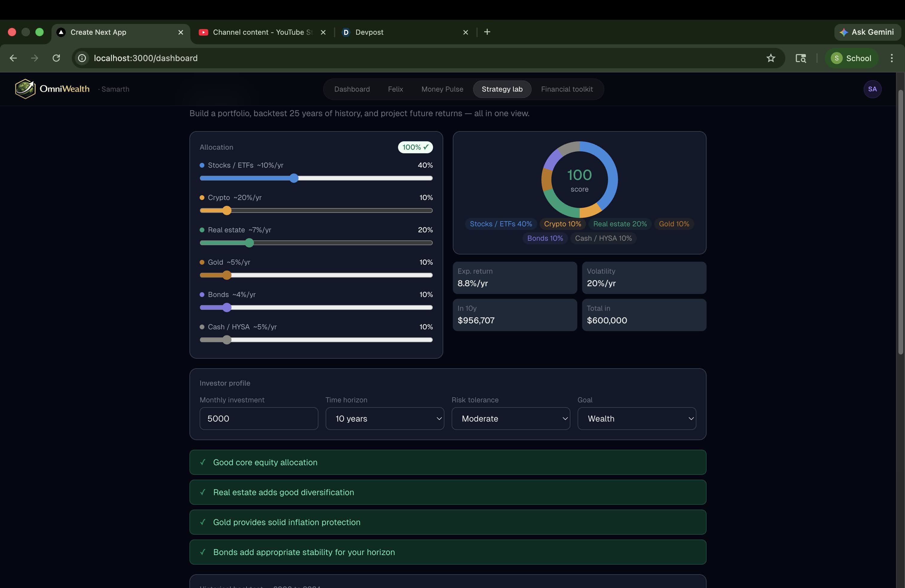Open the Risk tolerance dropdown
The height and width of the screenshot is (588, 905).
pyautogui.click(x=510, y=418)
